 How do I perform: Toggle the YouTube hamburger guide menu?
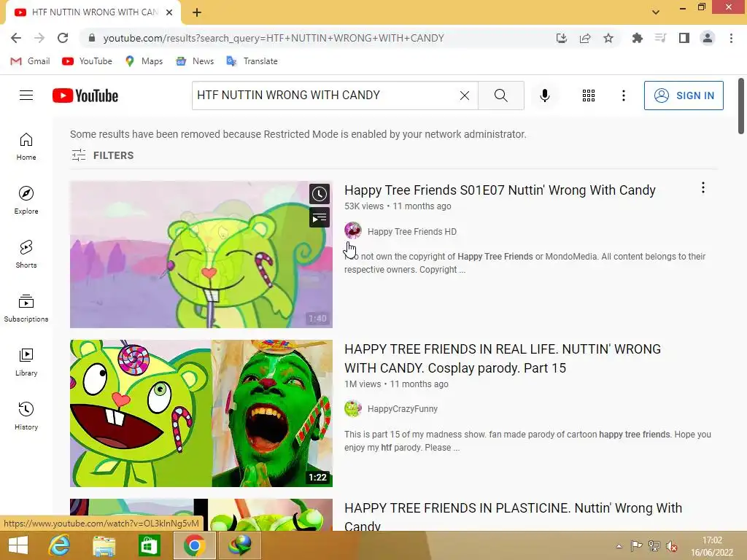(x=26, y=96)
